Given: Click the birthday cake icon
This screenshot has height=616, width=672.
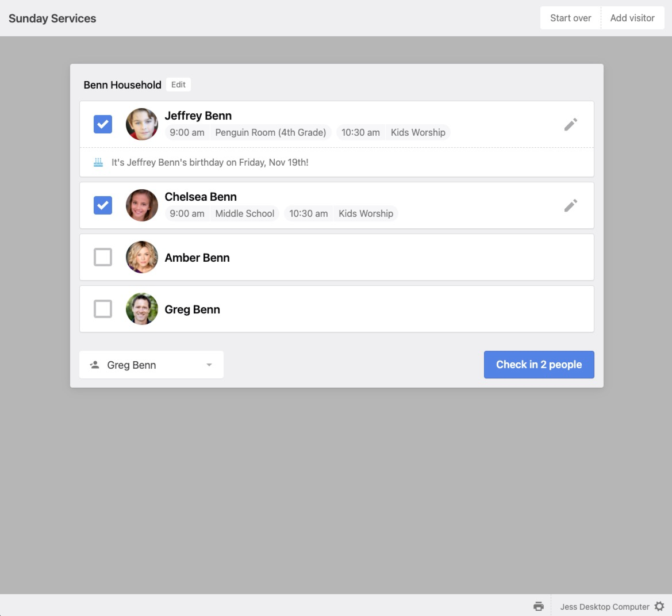Looking at the screenshot, I should tap(98, 162).
